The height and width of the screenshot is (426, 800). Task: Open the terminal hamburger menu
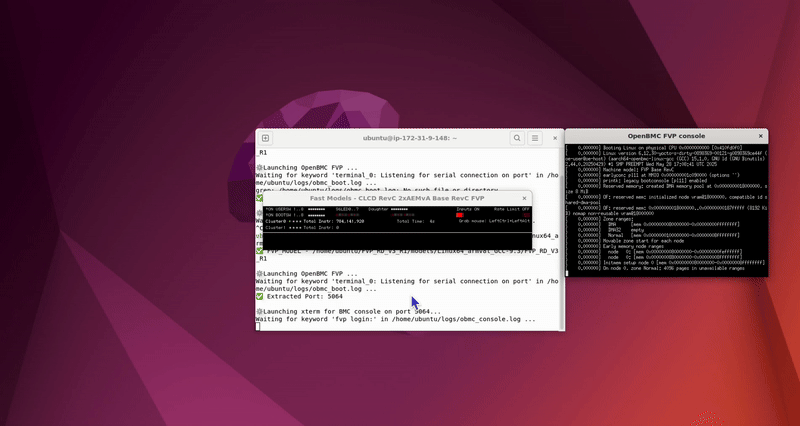535,138
